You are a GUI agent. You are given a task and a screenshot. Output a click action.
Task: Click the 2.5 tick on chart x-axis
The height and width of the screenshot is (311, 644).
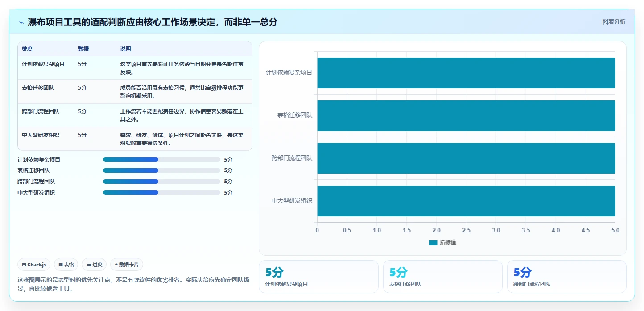466,230
